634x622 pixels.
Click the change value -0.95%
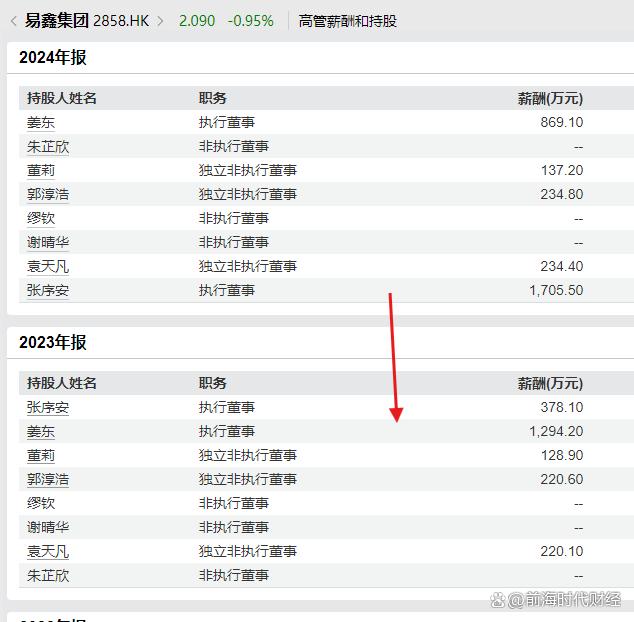coord(251,21)
